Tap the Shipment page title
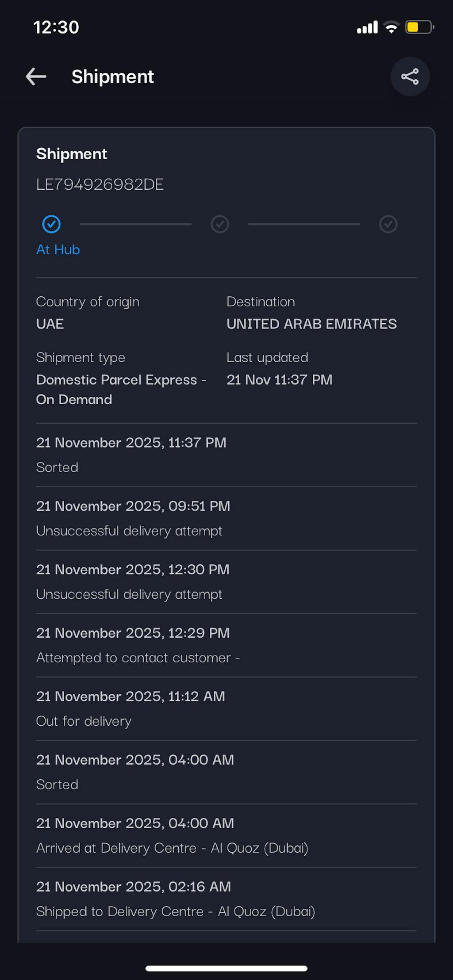The height and width of the screenshot is (980, 453). [x=112, y=77]
